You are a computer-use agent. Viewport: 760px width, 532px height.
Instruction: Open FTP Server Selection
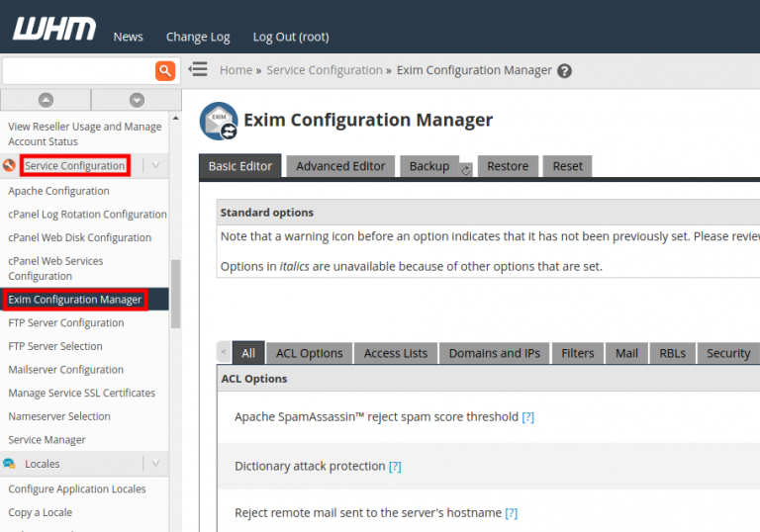55,346
